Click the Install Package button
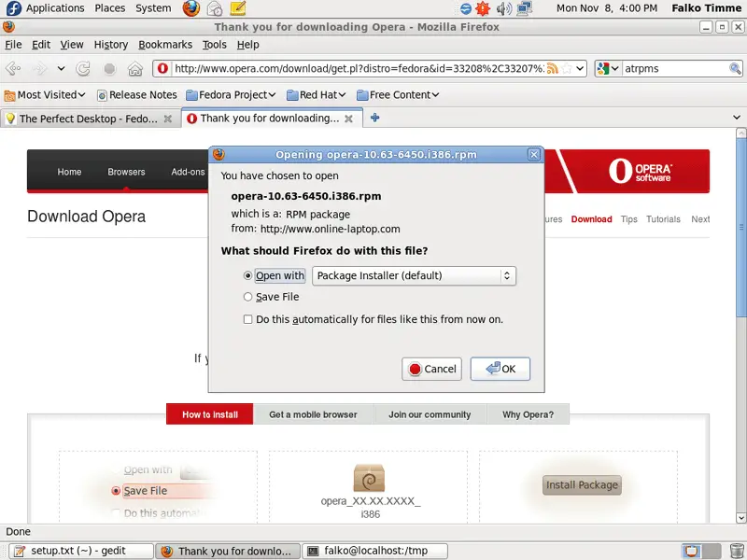 pos(582,484)
